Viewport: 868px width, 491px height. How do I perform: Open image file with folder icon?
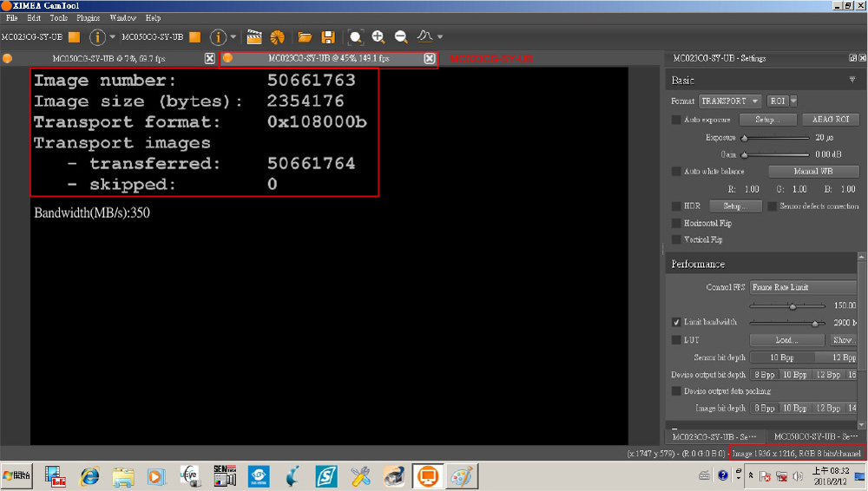[305, 37]
